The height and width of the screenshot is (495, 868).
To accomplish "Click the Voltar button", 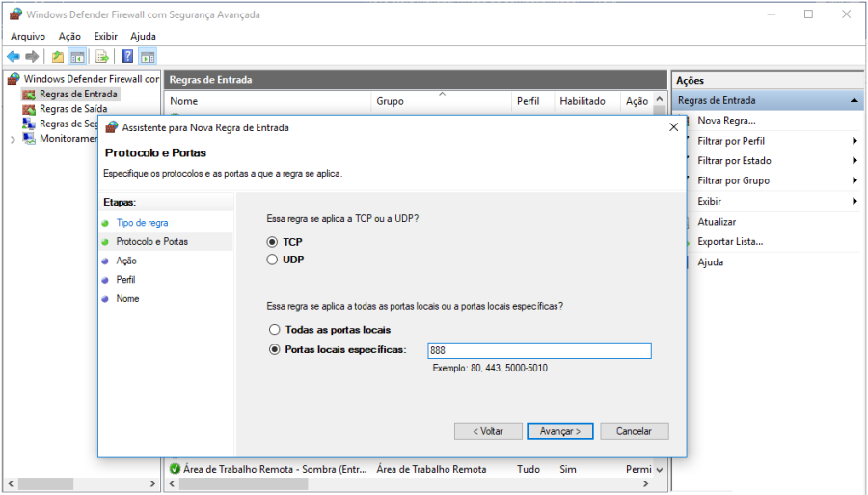I will click(488, 431).
